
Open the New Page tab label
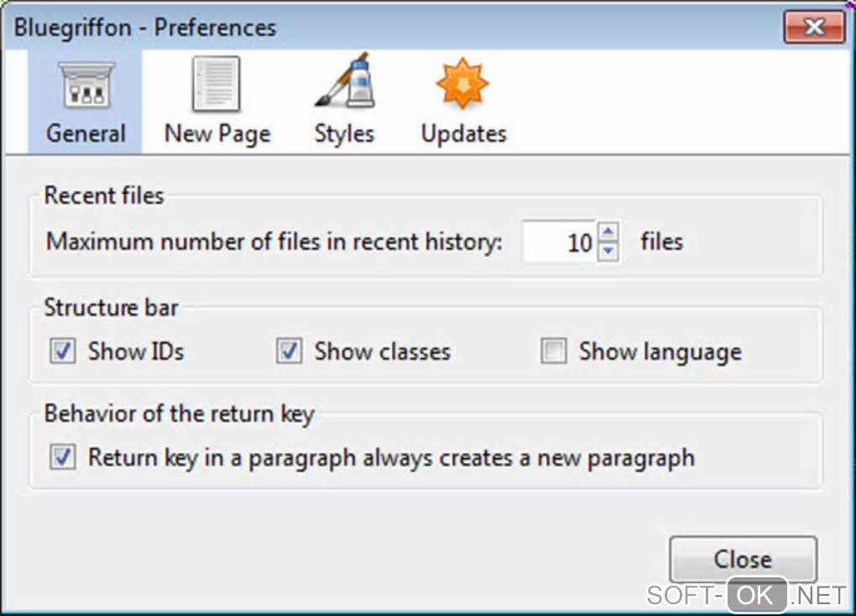pos(217,133)
